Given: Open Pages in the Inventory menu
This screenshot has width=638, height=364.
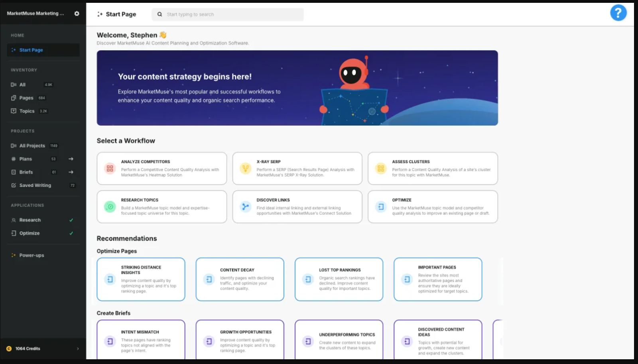Looking at the screenshot, I should coord(26,98).
